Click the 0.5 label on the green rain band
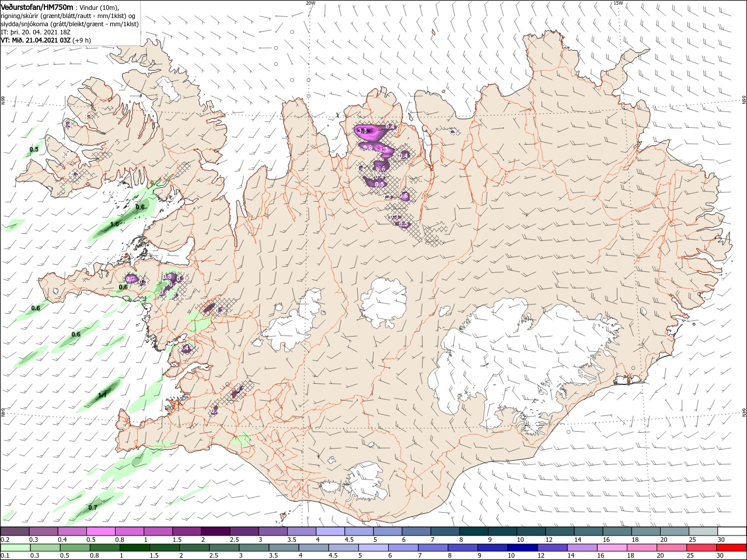 click(x=34, y=149)
